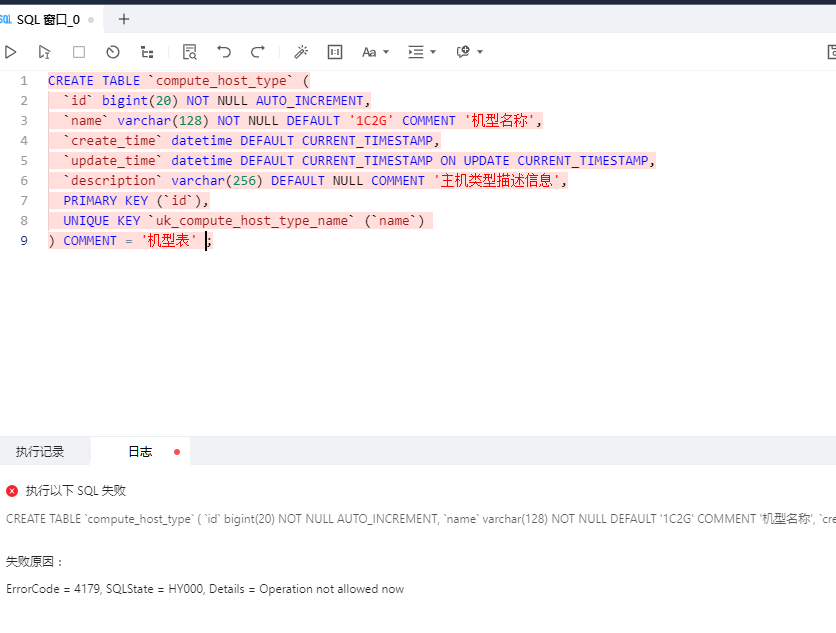This screenshot has height=633, width=836.
Task: Click the 执行以下 SQL 失败 message
Action: (76, 491)
